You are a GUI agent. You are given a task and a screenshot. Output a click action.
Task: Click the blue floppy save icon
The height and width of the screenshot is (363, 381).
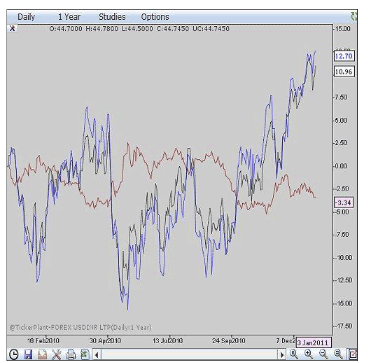[28, 354]
